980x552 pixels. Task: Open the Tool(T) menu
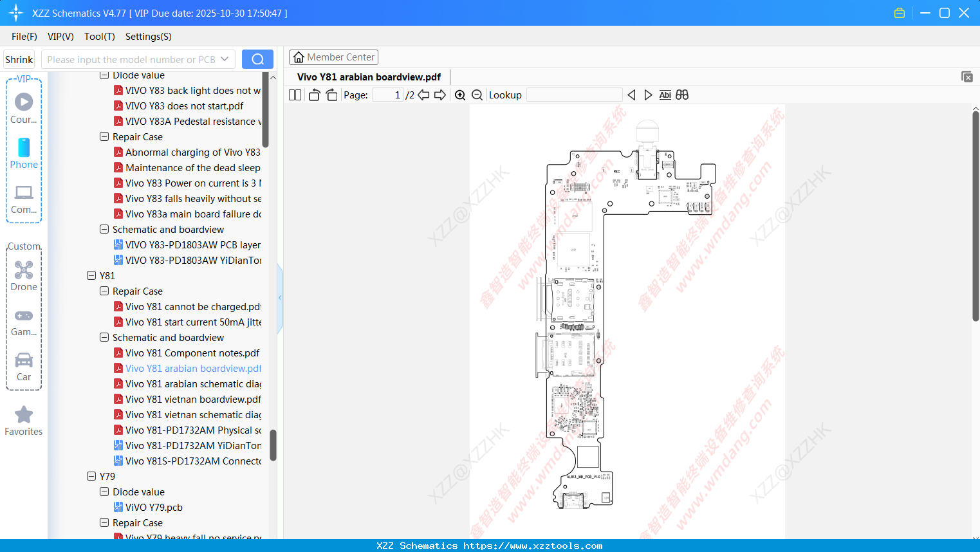[x=100, y=37]
